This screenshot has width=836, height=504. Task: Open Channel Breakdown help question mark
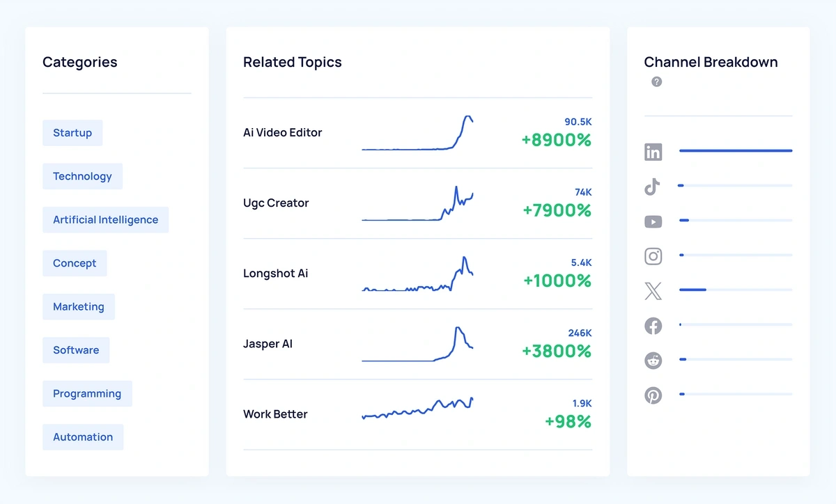656,81
